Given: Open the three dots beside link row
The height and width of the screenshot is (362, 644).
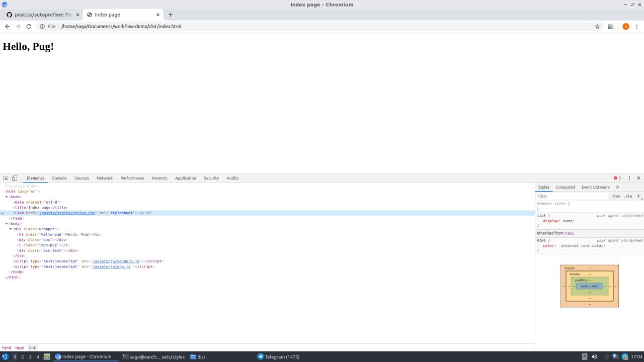Looking at the screenshot, I should coord(3,213).
